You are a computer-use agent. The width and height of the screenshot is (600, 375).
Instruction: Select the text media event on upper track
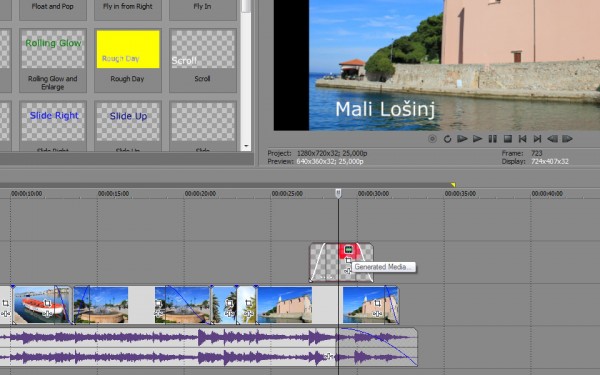click(341, 262)
